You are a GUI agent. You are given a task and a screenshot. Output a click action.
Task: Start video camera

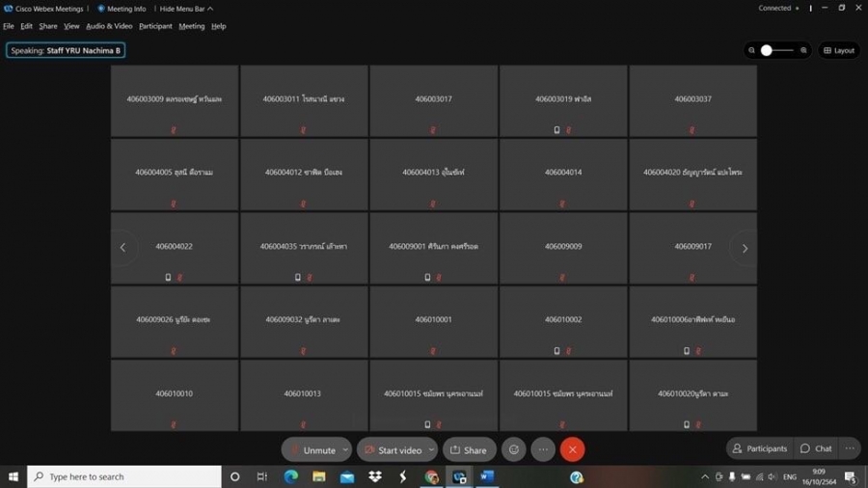pyautogui.click(x=393, y=449)
